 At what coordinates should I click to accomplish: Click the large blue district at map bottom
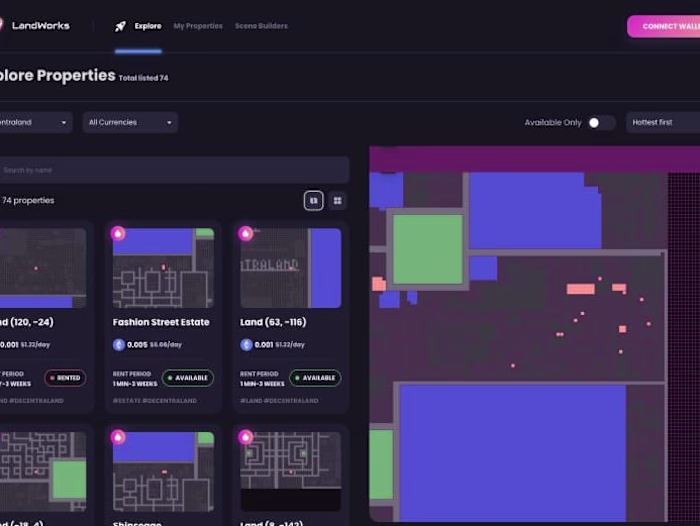click(x=512, y=453)
